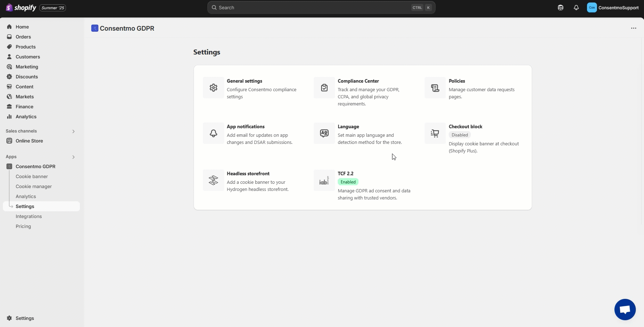
Task: Click the Products tag icon
Action: tap(9, 47)
